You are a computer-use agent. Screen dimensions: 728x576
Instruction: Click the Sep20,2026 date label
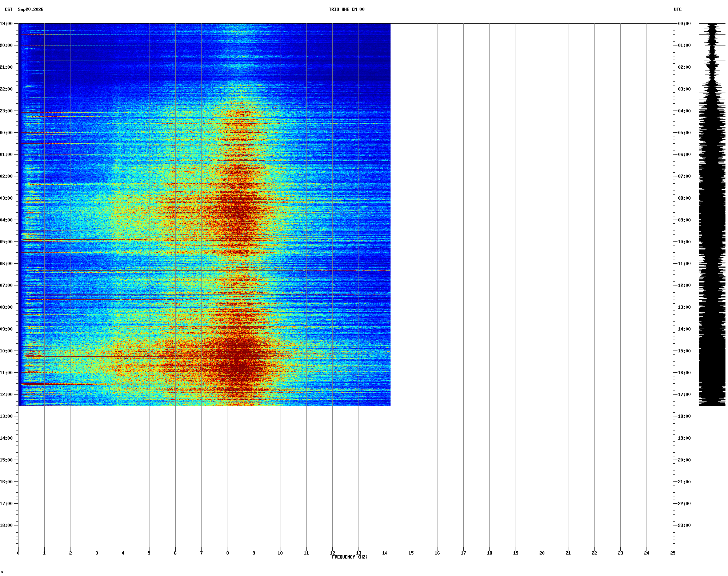[x=31, y=9]
